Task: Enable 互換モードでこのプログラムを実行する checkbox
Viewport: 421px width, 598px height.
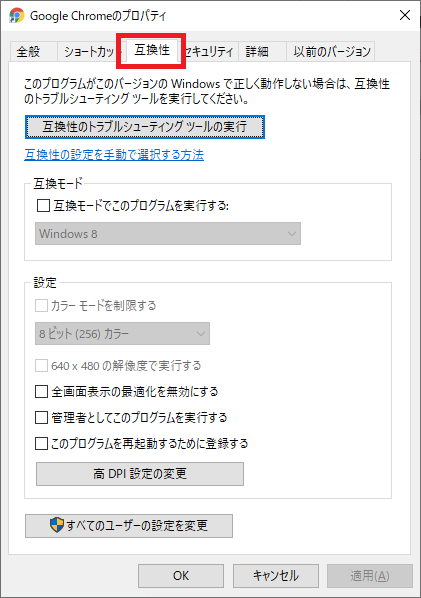Action: (x=43, y=206)
